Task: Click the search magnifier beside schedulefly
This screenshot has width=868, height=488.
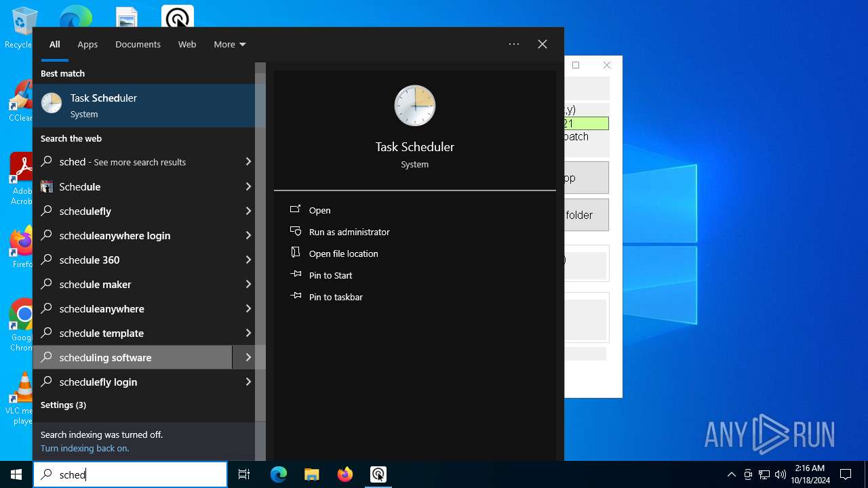Action: [47, 211]
